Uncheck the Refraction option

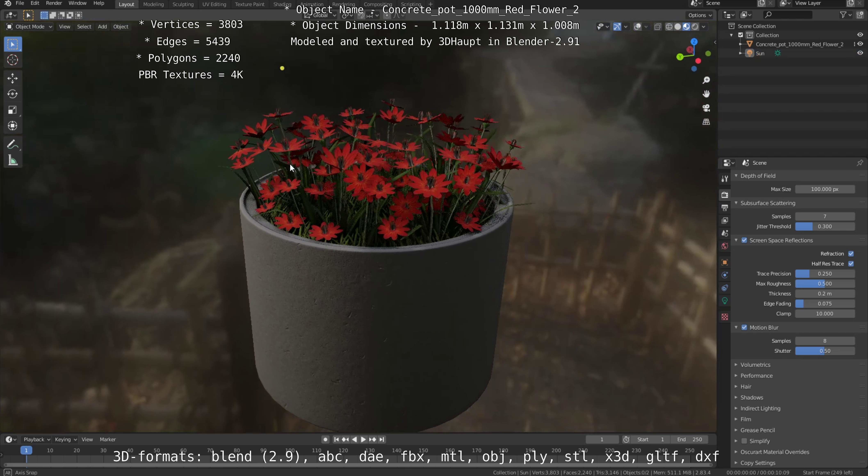point(851,254)
